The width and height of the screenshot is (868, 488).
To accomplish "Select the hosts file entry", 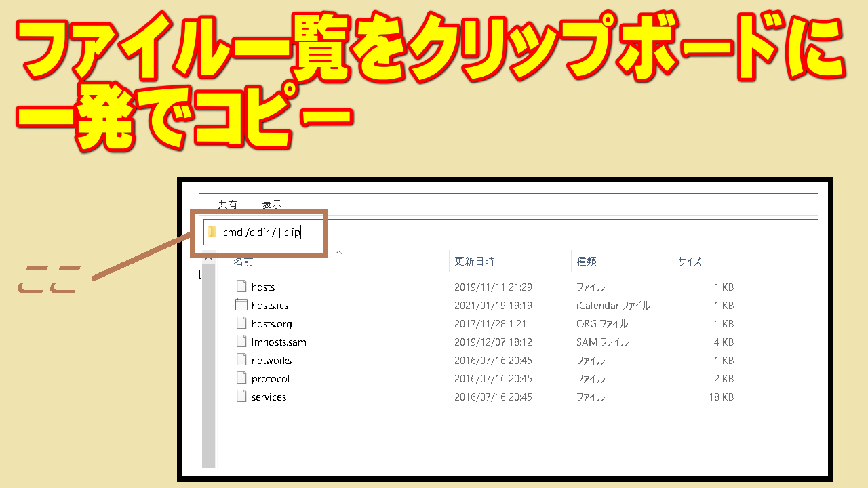I will click(264, 287).
